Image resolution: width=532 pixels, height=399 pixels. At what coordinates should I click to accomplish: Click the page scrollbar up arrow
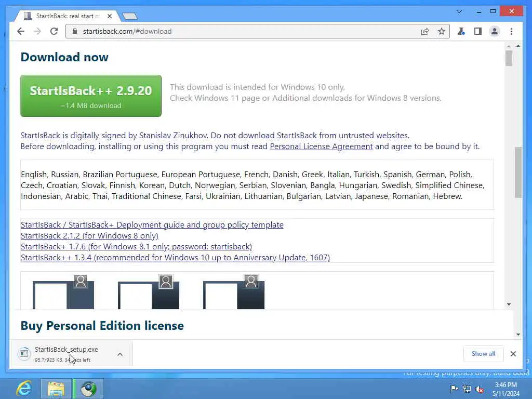click(x=518, y=46)
